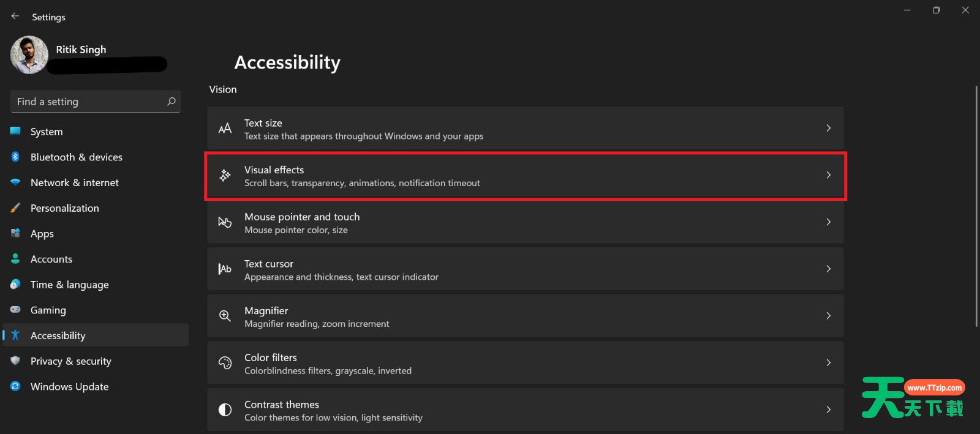
Task: Click the search magnifier icon in sidebar
Action: 171,102
